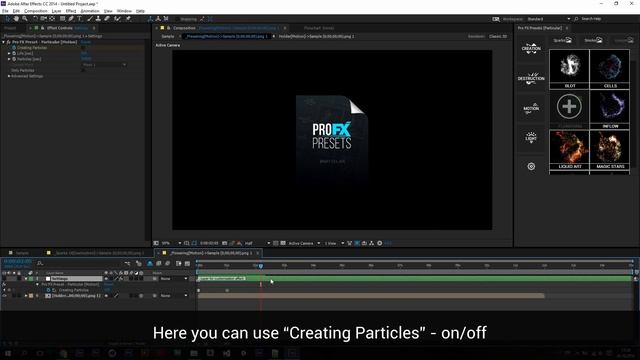Screen dimensions: 640x360
Task: Click the Graph Editor timeline icon
Action: coord(187,264)
